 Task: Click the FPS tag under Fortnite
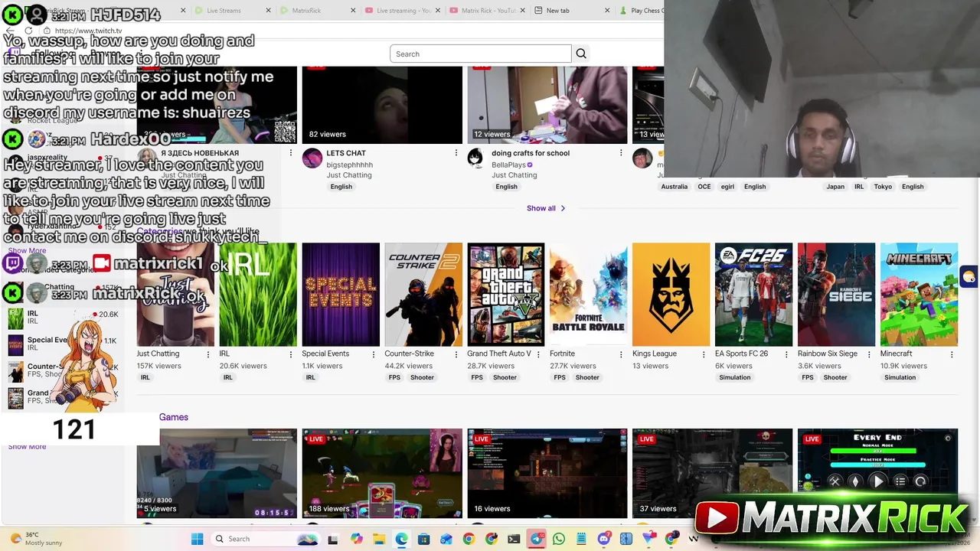[560, 377]
